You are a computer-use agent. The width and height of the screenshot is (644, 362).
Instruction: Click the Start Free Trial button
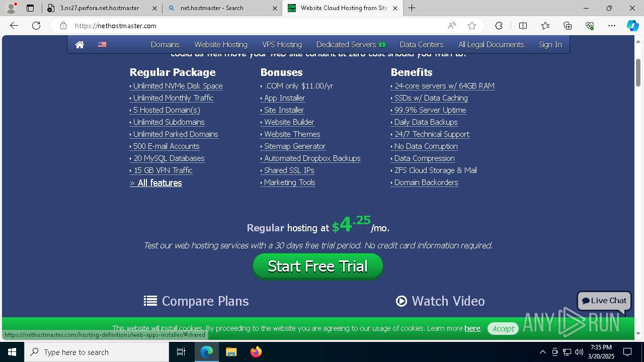(x=318, y=266)
